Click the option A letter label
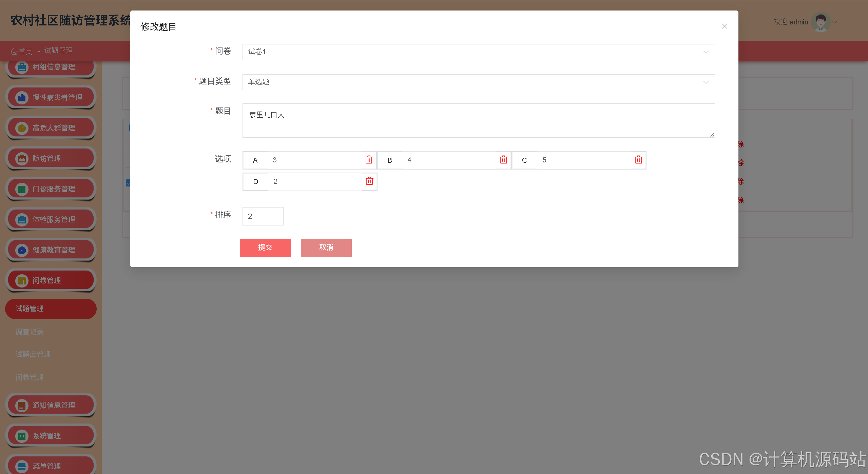868x474 pixels. tap(255, 160)
